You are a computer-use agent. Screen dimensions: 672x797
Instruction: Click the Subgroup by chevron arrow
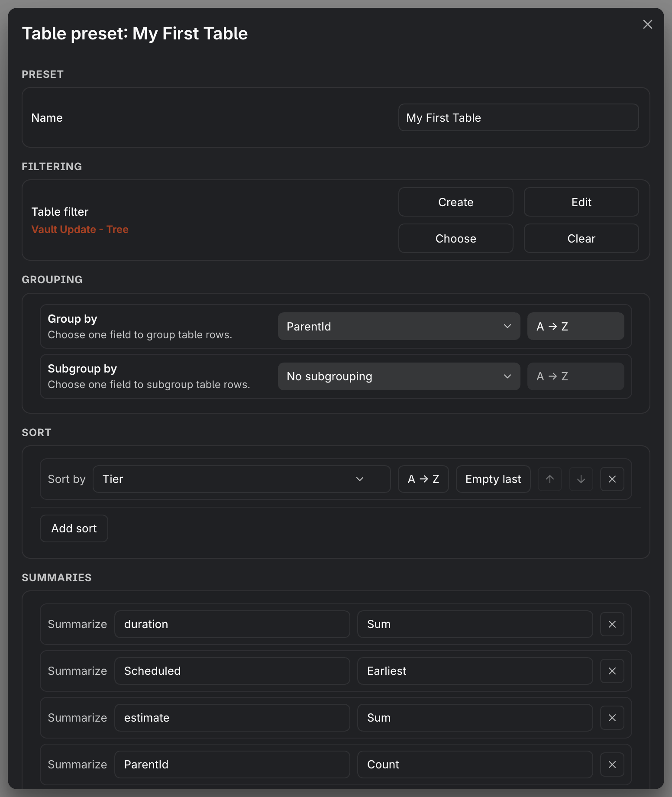click(x=507, y=376)
